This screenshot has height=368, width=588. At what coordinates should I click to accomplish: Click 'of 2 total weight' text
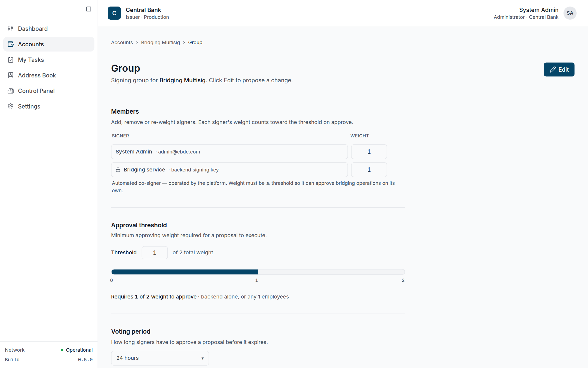pyautogui.click(x=193, y=252)
